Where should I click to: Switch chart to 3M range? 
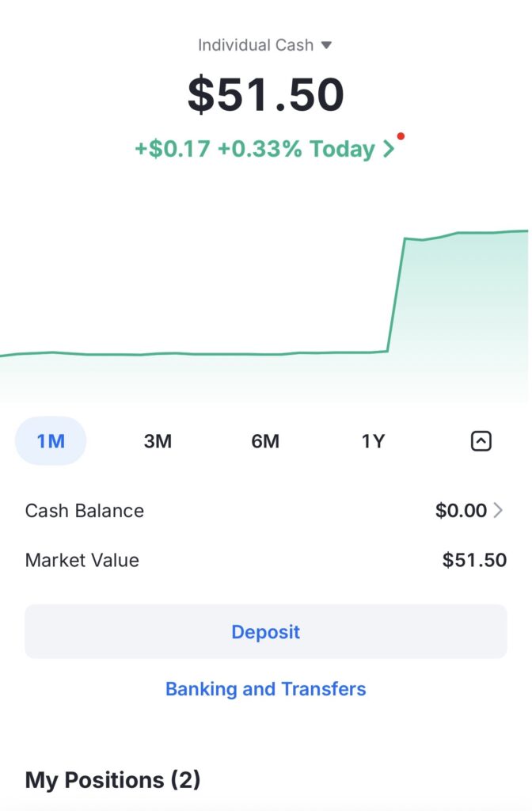(x=158, y=441)
